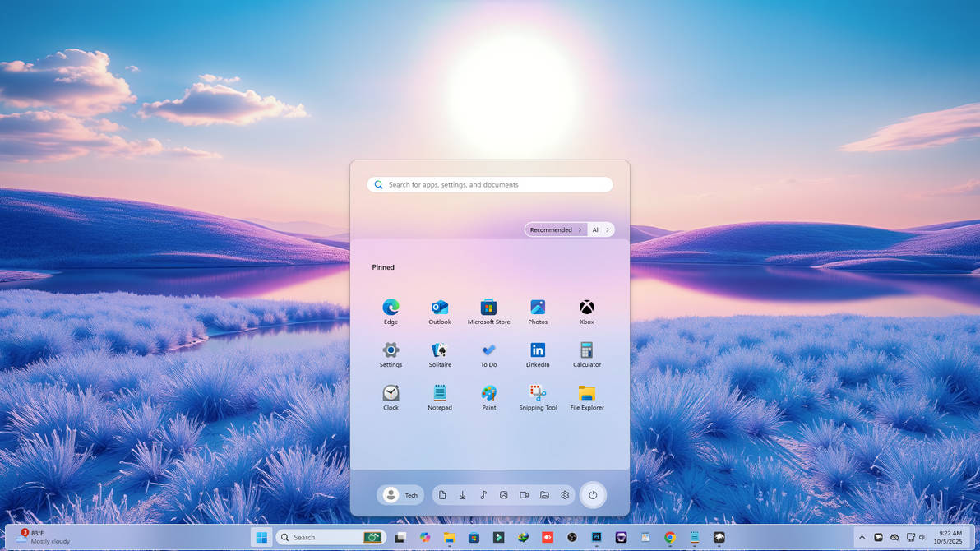Open the Videos shortcut in the Start menu
980x551 pixels.
coord(524,495)
